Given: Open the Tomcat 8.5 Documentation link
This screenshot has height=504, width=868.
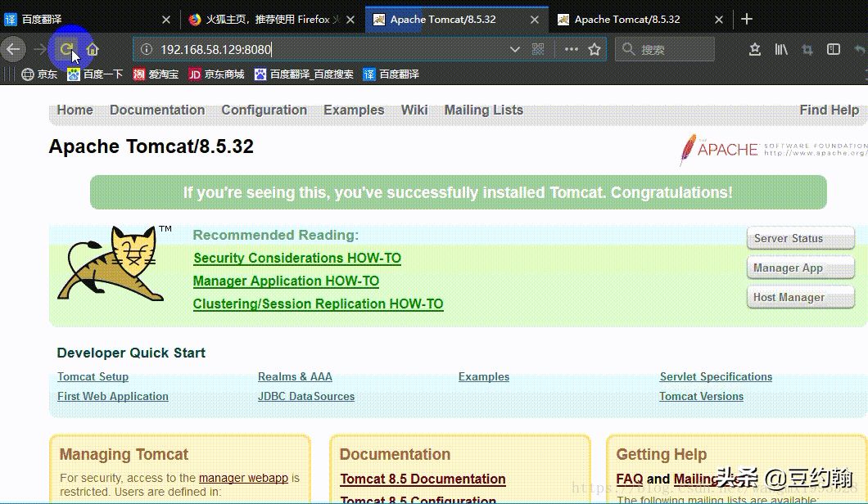Looking at the screenshot, I should [423, 479].
